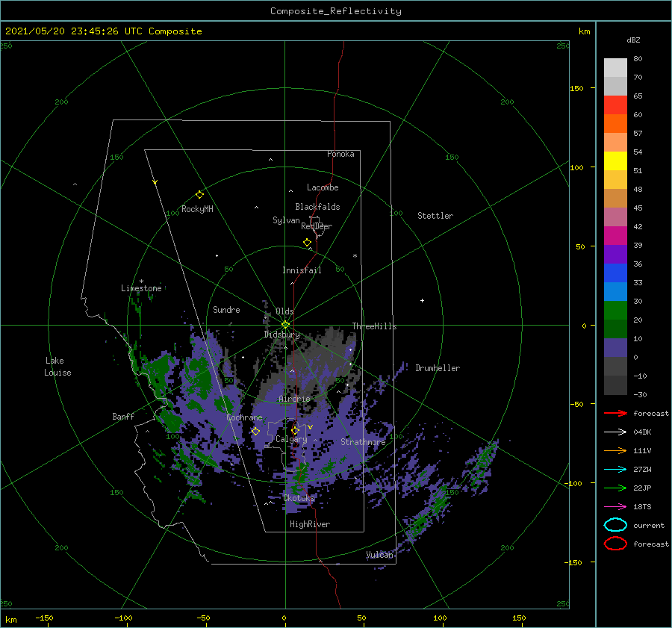
Task: Select the ThreeHills label
Action: click(374, 326)
